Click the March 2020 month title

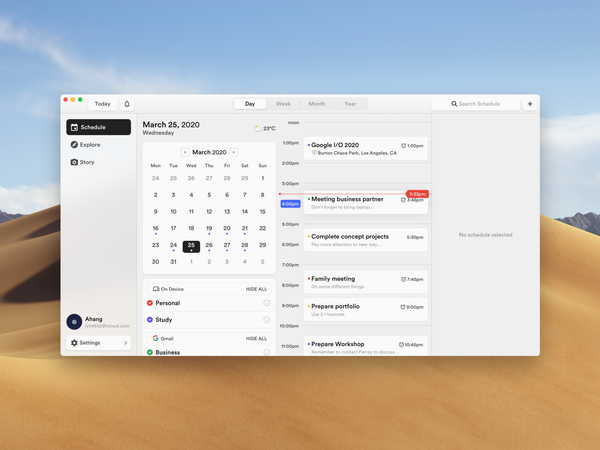(209, 152)
